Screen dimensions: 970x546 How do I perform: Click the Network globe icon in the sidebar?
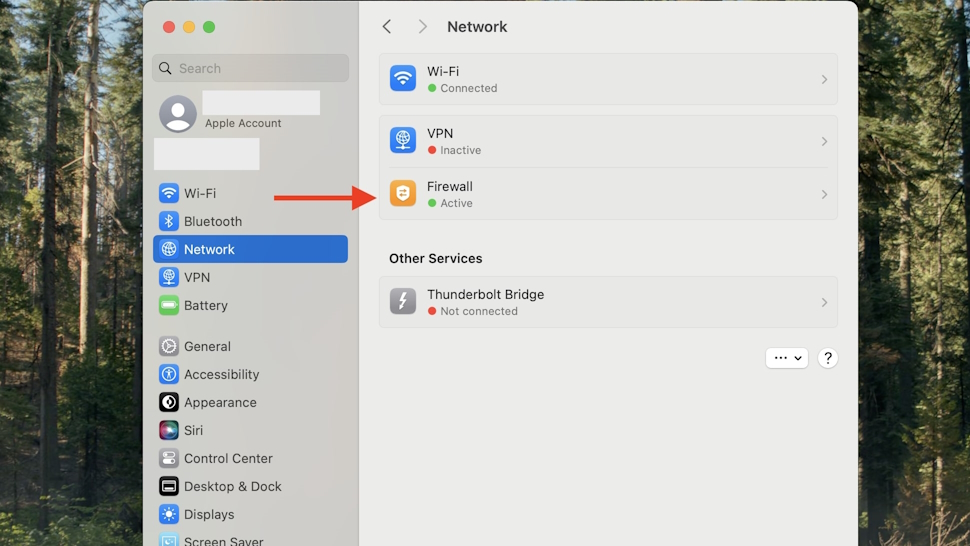[x=168, y=249]
